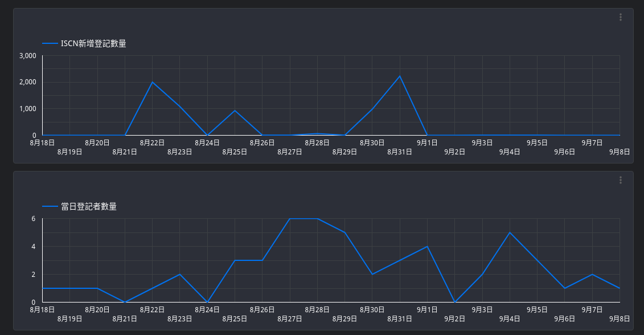Image resolution: width=644 pixels, height=335 pixels.
Task: Click the 9月2日 axis label in 當日登記者數量 chart
Action: [454, 319]
